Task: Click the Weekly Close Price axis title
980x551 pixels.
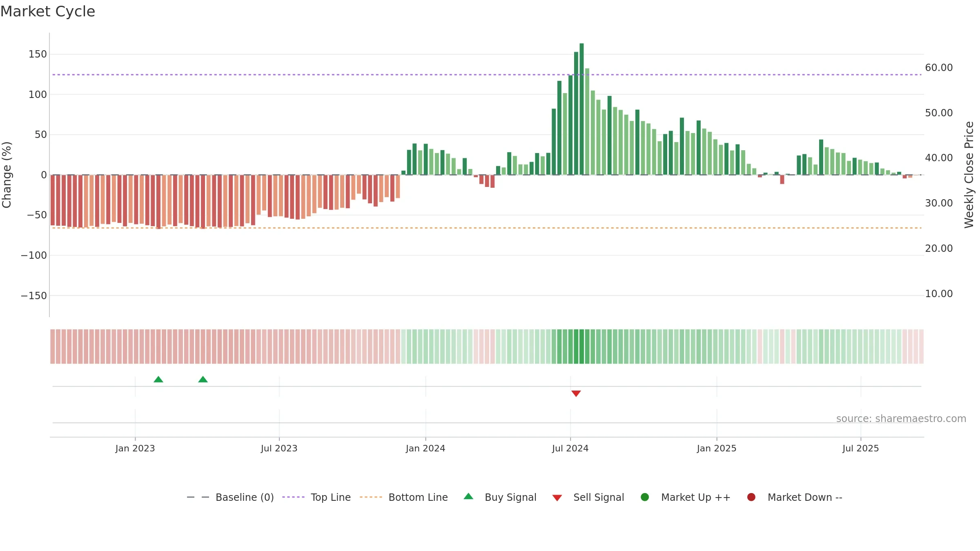Action: coord(969,175)
